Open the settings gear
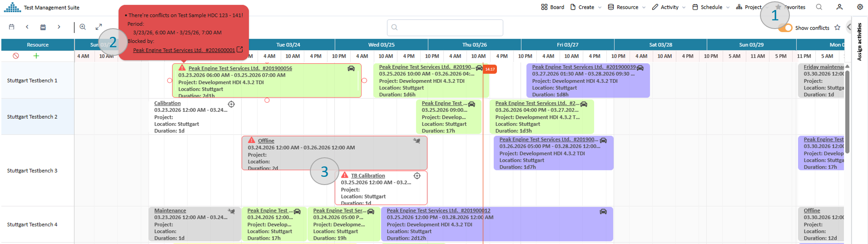The height and width of the screenshot is (244, 868). tap(860, 7)
